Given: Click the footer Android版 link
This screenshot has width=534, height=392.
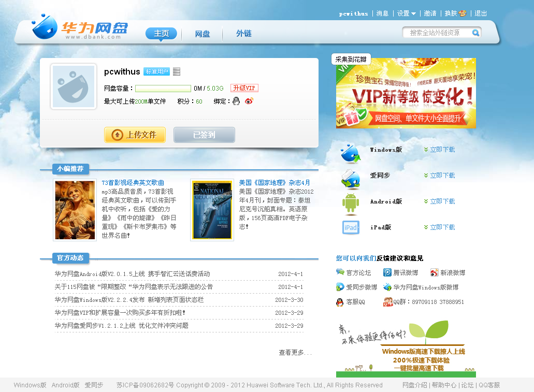Looking at the screenshot, I should [65, 385].
